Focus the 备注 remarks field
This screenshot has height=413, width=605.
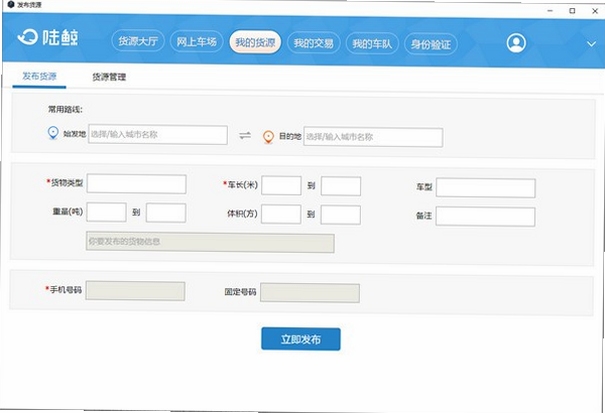pos(485,217)
